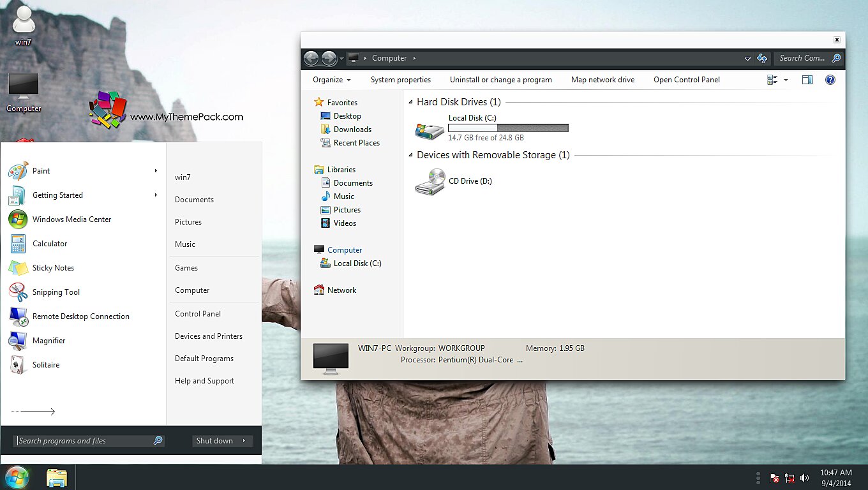Click All Programs arrow in Start menu

33,412
